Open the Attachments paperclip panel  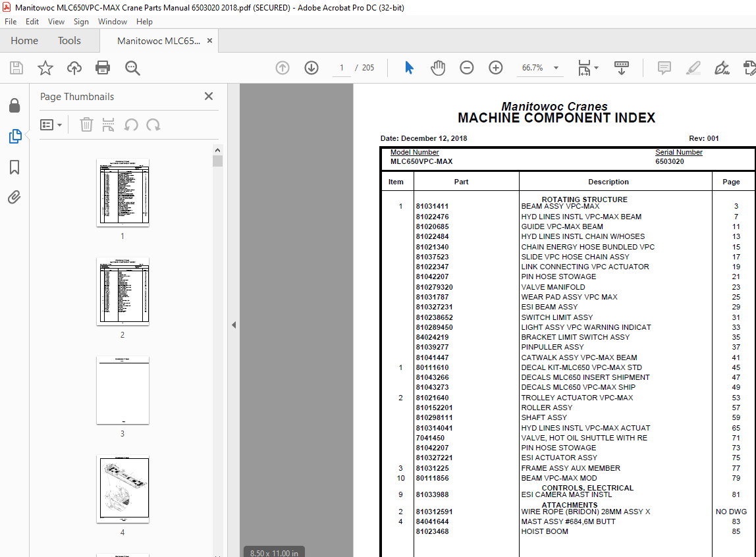(14, 197)
